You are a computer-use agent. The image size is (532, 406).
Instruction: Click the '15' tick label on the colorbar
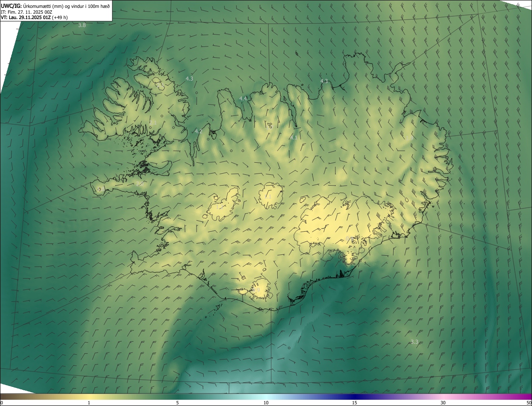(355, 403)
